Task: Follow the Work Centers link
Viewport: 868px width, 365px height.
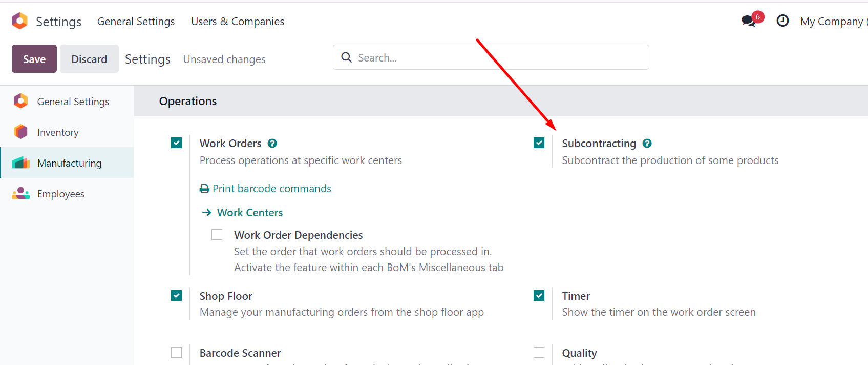Action: [250, 213]
